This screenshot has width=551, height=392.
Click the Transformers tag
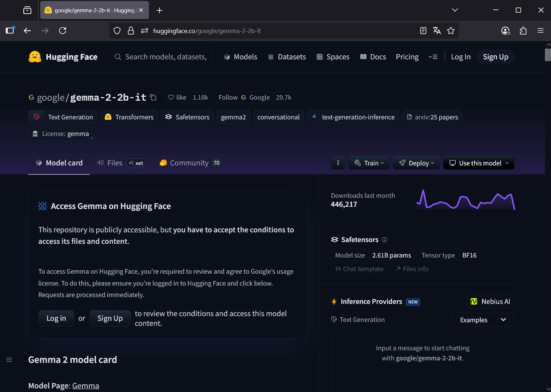click(129, 117)
